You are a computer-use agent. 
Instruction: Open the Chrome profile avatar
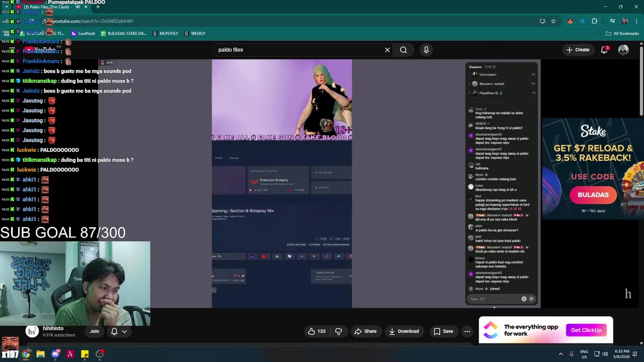point(624,21)
